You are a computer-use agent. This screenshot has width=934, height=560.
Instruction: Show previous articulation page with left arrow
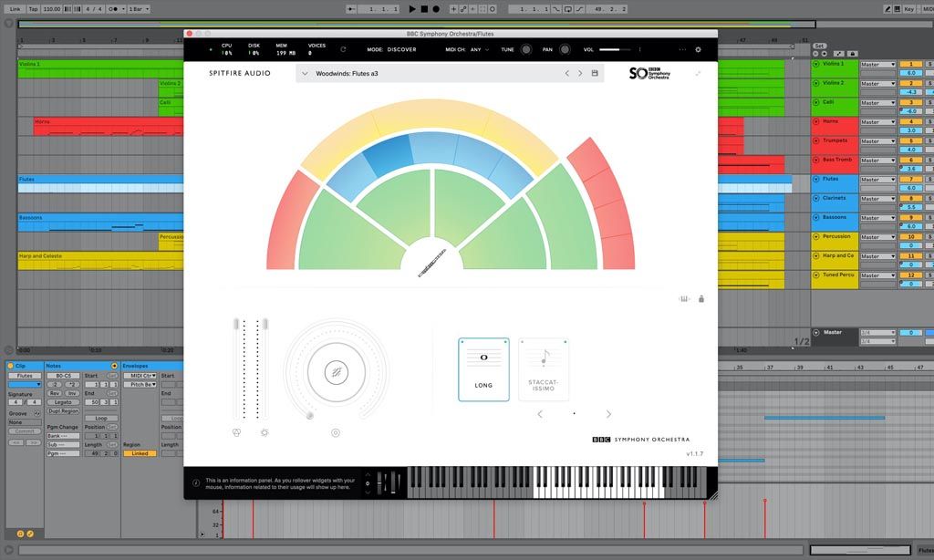(x=540, y=414)
